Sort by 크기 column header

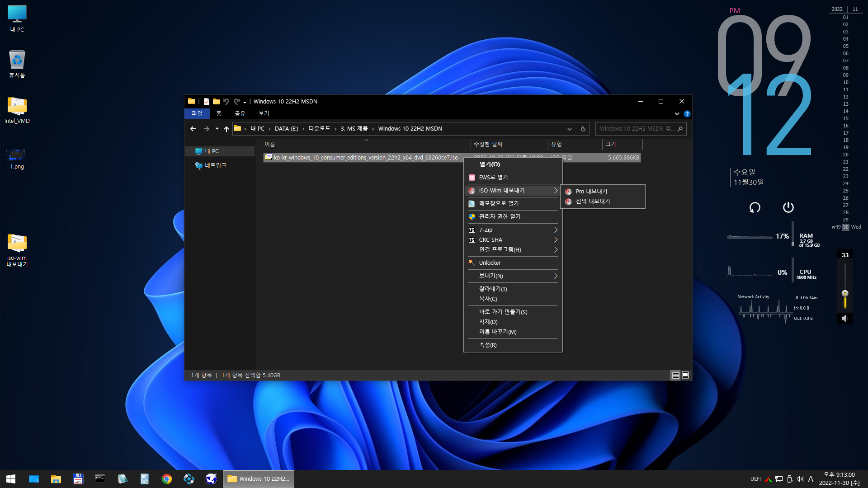pyautogui.click(x=622, y=145)
